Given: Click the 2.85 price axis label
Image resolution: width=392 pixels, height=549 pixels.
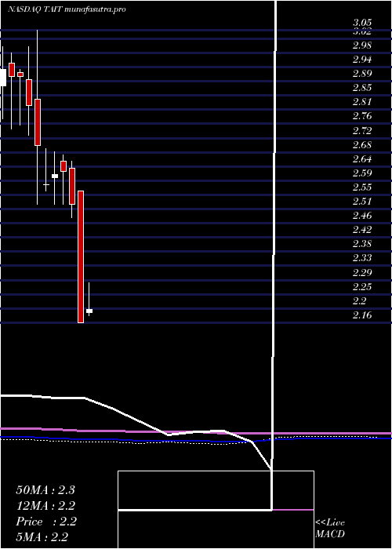Looking at the screenshot, I should [362, 88].
